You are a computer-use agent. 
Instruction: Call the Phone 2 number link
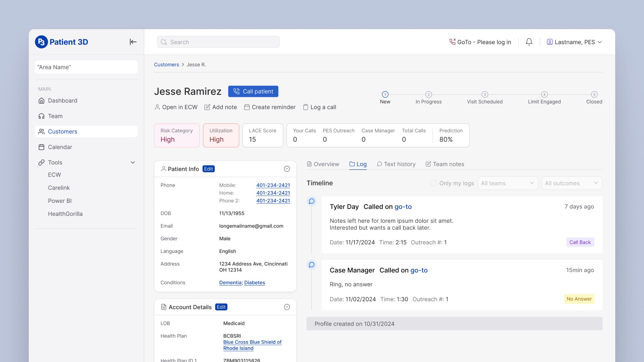(x=273, y=201)
